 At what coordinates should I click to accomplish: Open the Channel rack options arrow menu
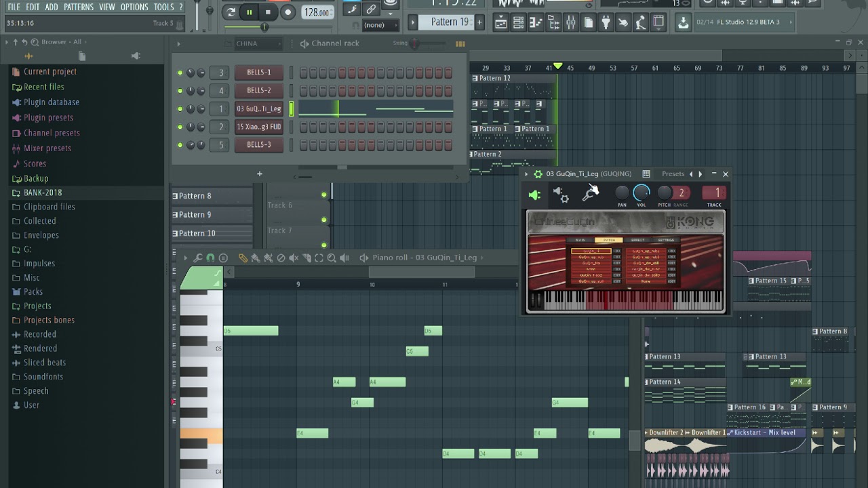point(178,43)
